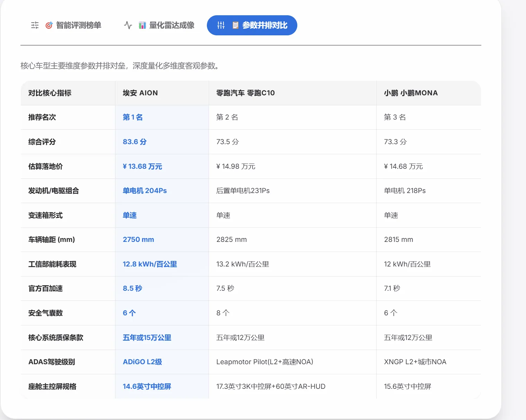The width and height of the screenshot is (526, 420).
Task: Open the 量化雷达成像 tab
Action: pos(159,25)
